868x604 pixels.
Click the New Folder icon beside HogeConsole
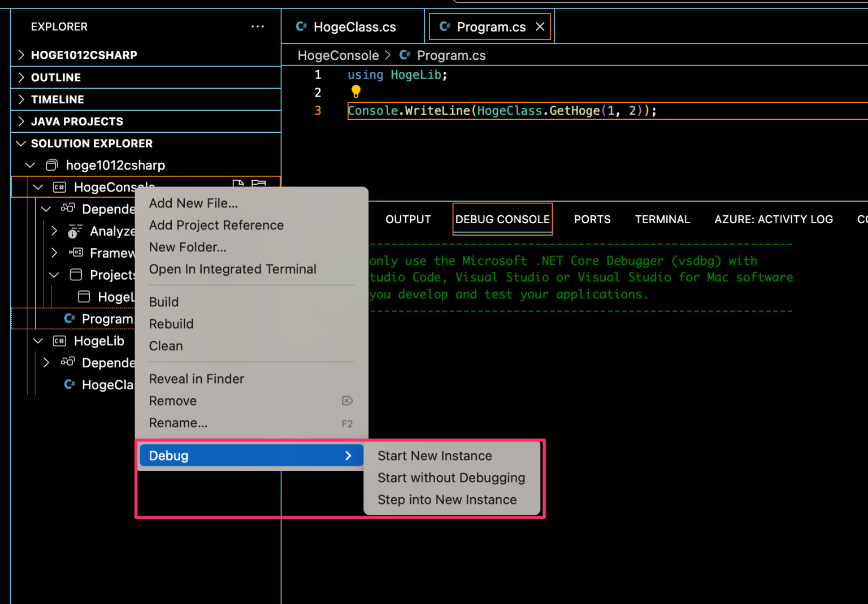point(259,184)
